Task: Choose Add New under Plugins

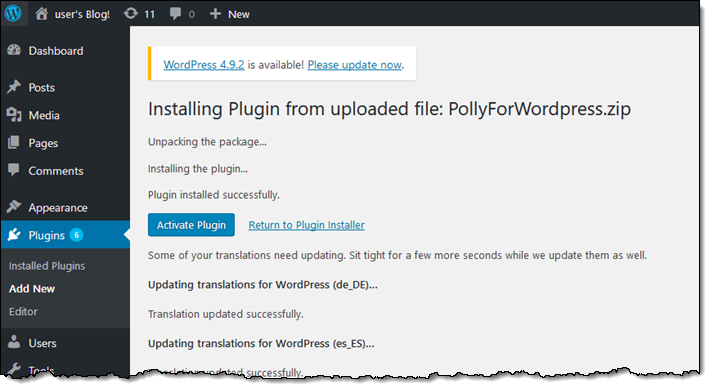Action: click(32, 289)
